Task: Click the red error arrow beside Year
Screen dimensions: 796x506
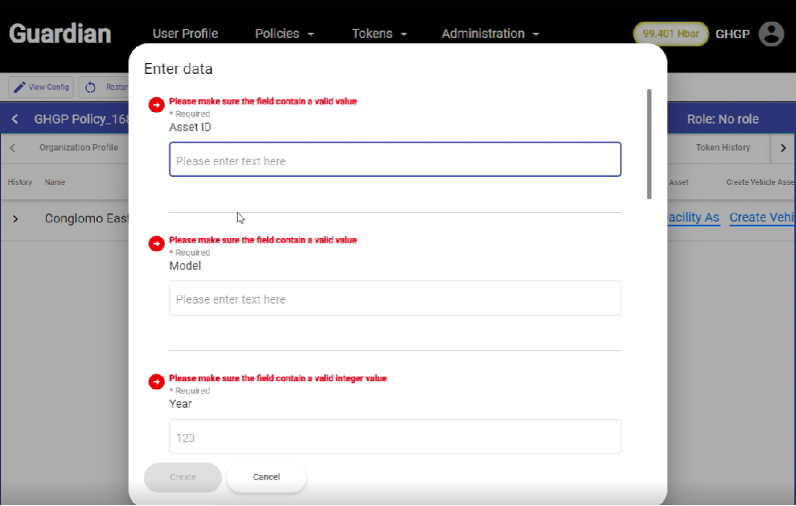Action: pos(156,382)
